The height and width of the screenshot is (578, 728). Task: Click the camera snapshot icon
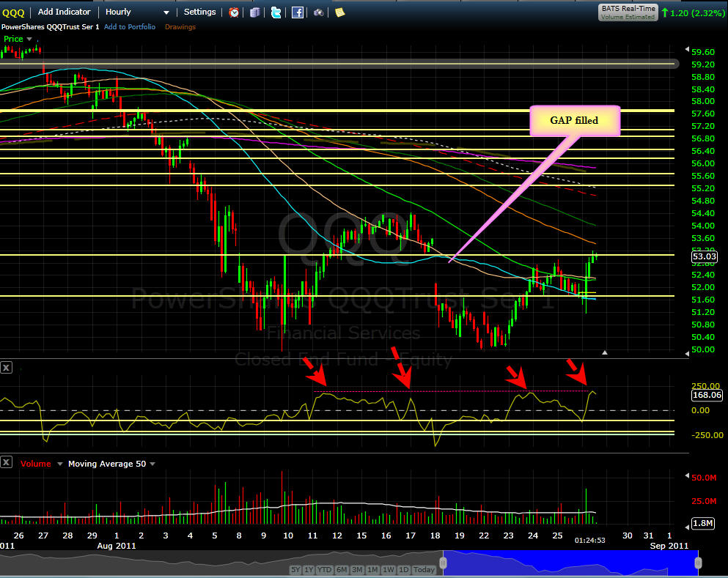[318, 12]
